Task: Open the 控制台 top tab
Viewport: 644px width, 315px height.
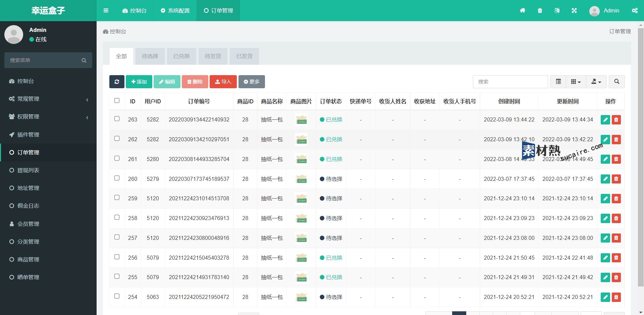Action: pos(135,10)
